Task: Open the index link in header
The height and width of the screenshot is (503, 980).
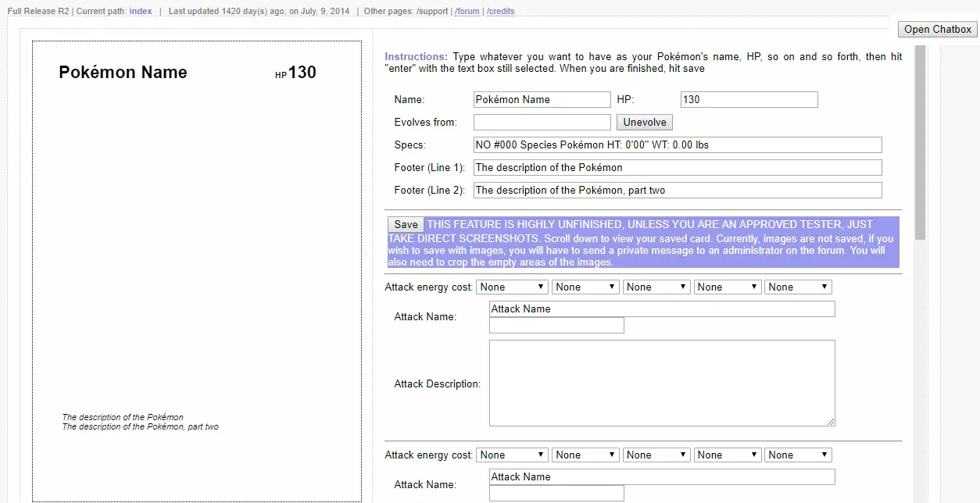Action: click(141, 12)
